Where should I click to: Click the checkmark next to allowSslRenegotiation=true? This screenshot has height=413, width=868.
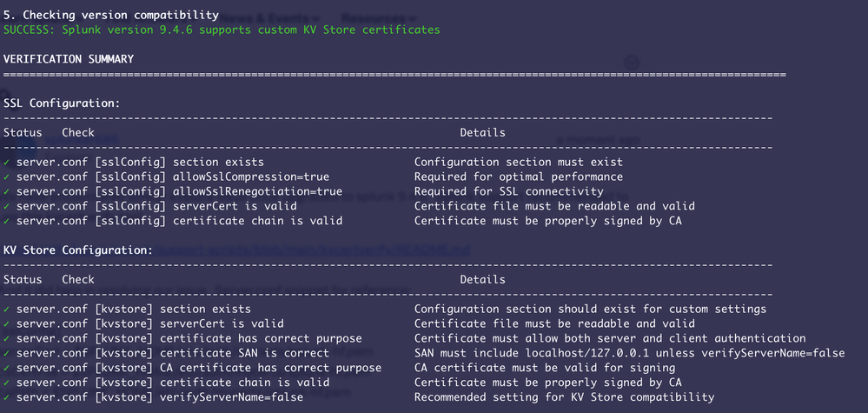point(7,191)
